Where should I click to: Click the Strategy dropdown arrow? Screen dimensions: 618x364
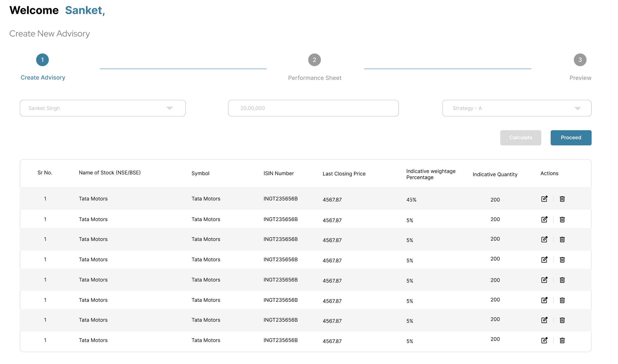point(577,108)
